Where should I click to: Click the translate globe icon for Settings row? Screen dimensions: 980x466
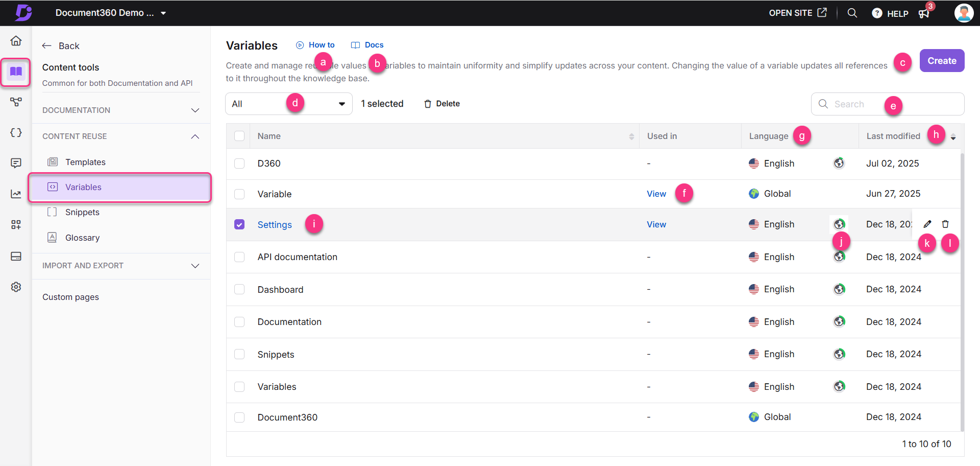(x=839, y=224)
